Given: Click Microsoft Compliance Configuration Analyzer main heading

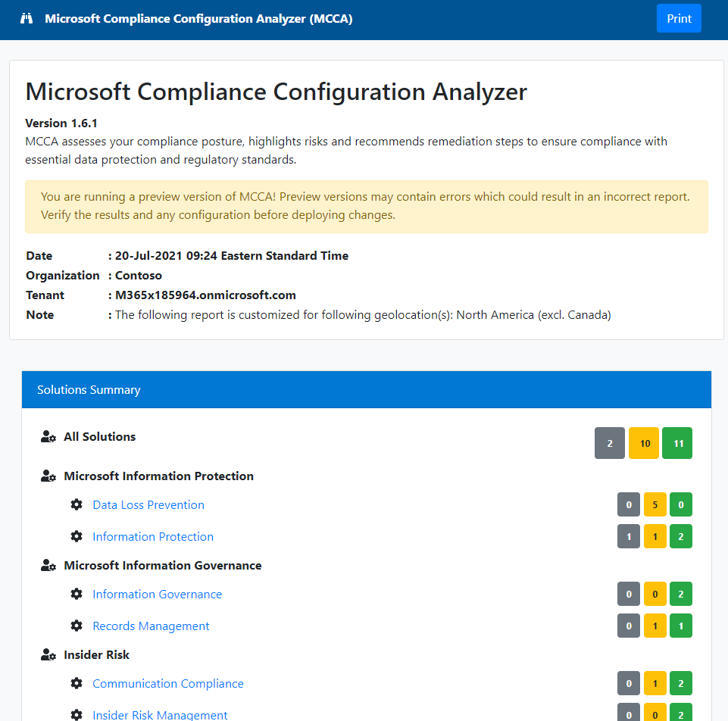Looking at the screenshot, I should coord(277,92).
